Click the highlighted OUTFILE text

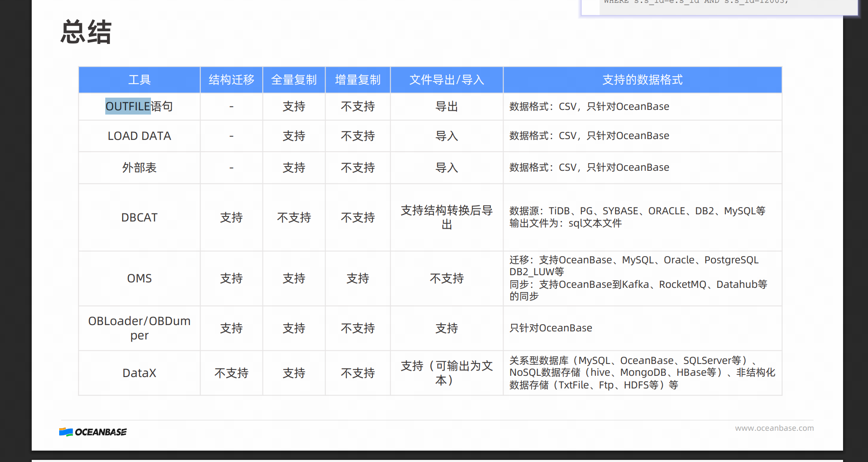128,107
